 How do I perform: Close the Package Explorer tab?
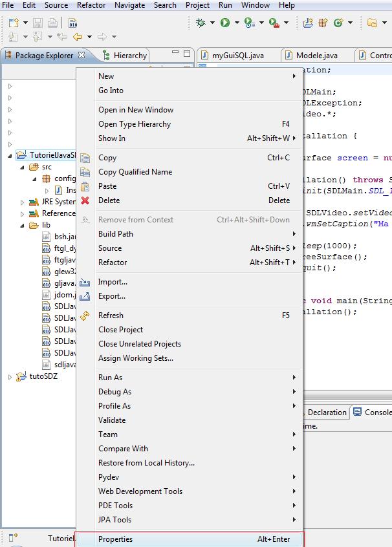[x=82, y=55]
